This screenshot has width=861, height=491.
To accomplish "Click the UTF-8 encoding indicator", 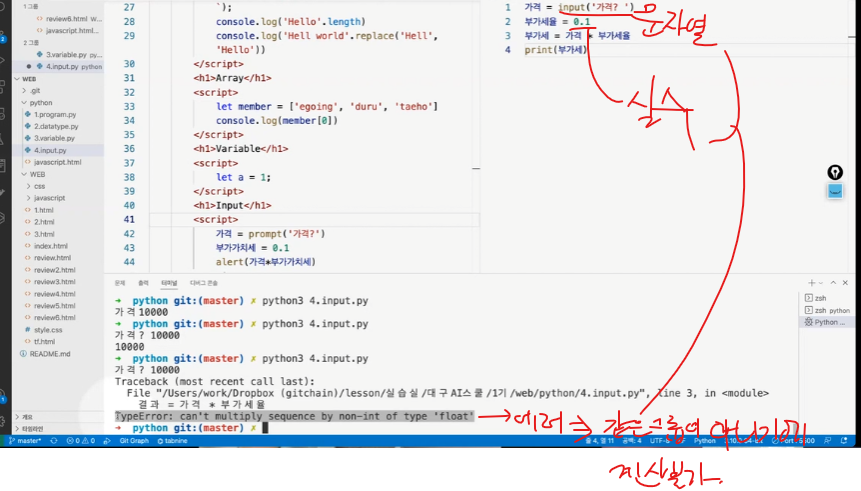I will click(661, 440).
